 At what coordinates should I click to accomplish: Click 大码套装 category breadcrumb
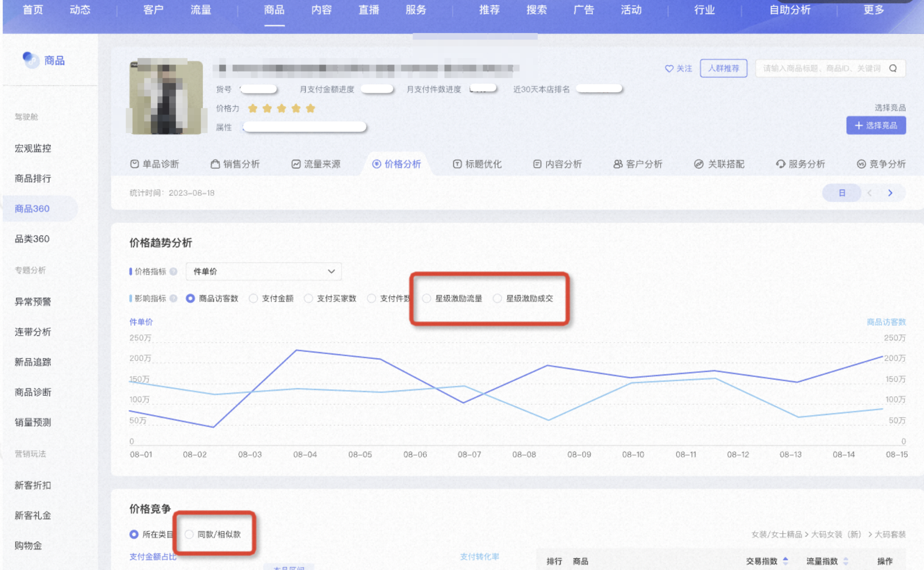coord(890,534)
